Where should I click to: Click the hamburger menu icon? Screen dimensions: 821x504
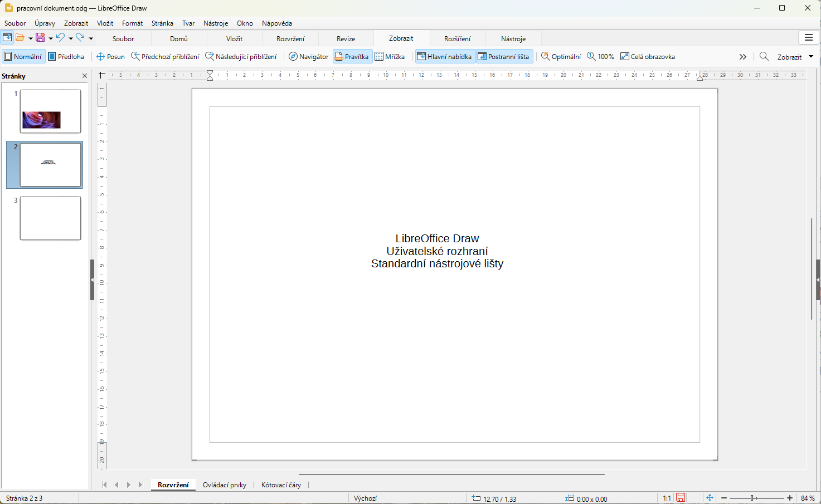809,38
